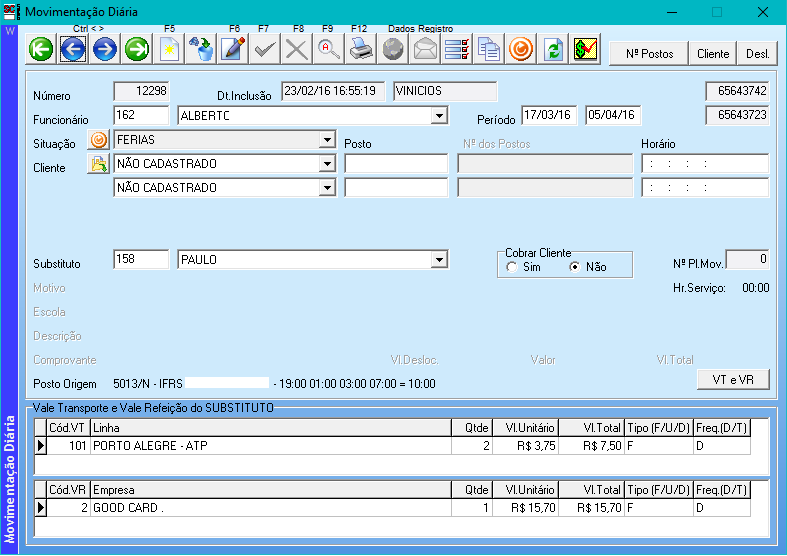Click Dt.Inclusão field 23/02/16 16:55:19
Image resolution: width=787 pixels, height=556 pixels.
[x=333, y=91]
